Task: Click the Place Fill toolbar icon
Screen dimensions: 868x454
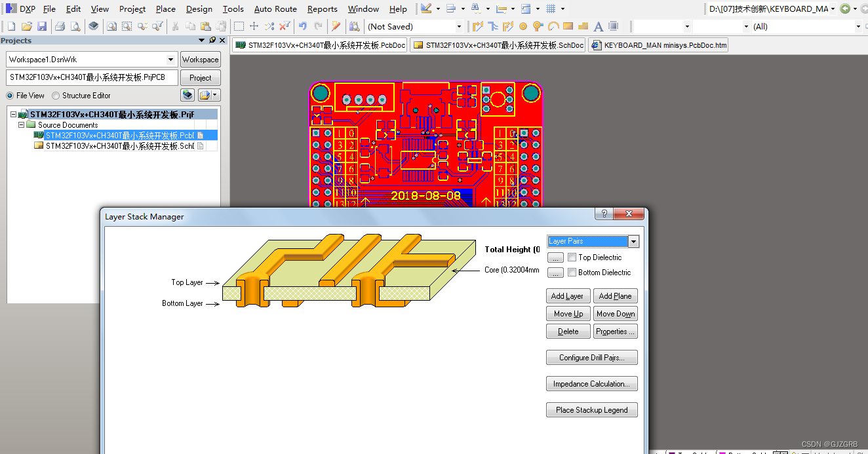Action: (x=568, y=26)
